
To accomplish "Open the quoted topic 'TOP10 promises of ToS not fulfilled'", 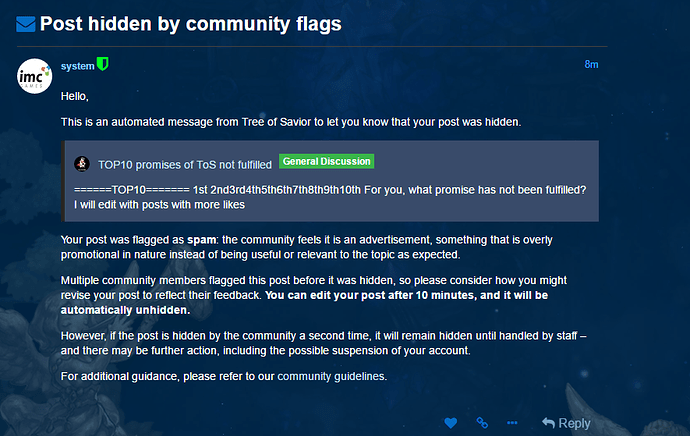I will (x=185, y=163).
